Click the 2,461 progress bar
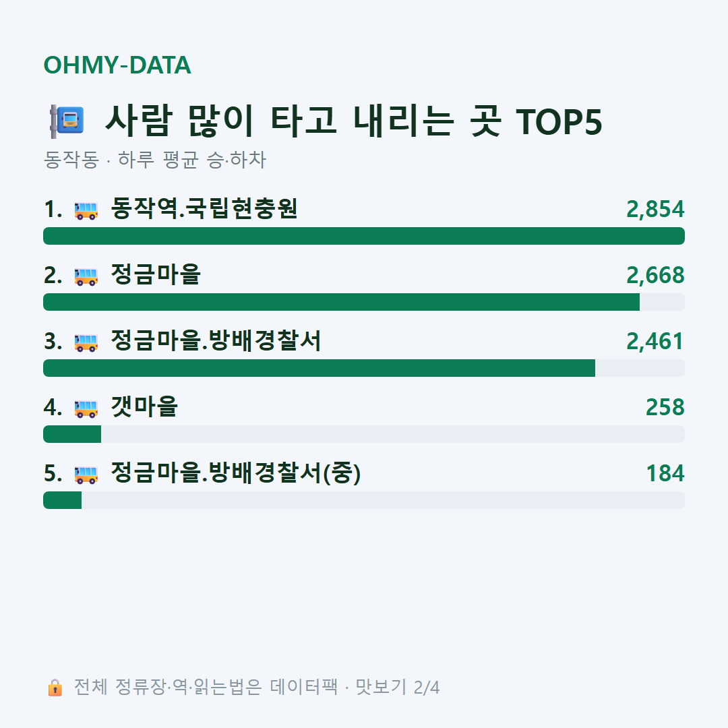The image size is (728, 728). pos(364,368)
